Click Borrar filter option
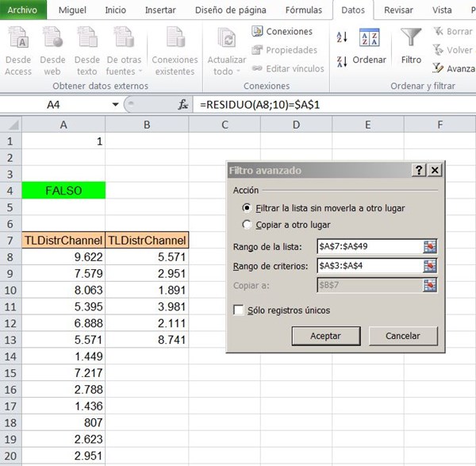 [x=453, y=31]
